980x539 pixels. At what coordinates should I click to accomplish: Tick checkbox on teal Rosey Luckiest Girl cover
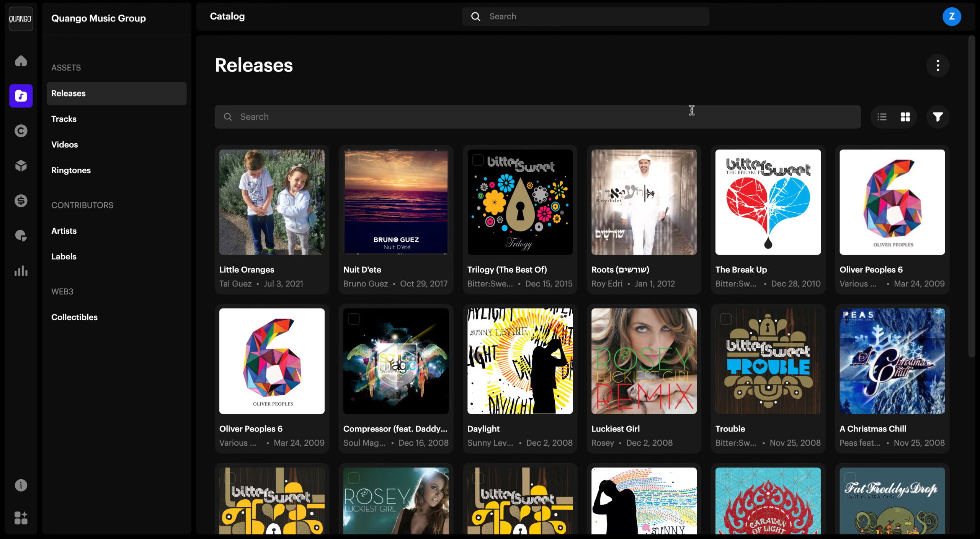354,478
